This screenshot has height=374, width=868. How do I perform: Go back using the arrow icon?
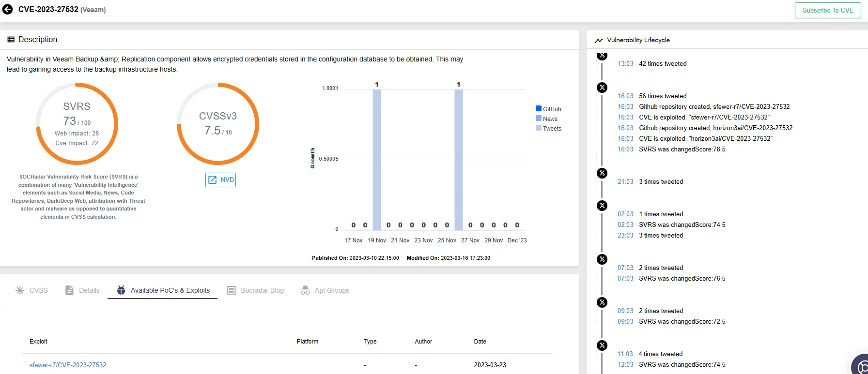[7, 10]
